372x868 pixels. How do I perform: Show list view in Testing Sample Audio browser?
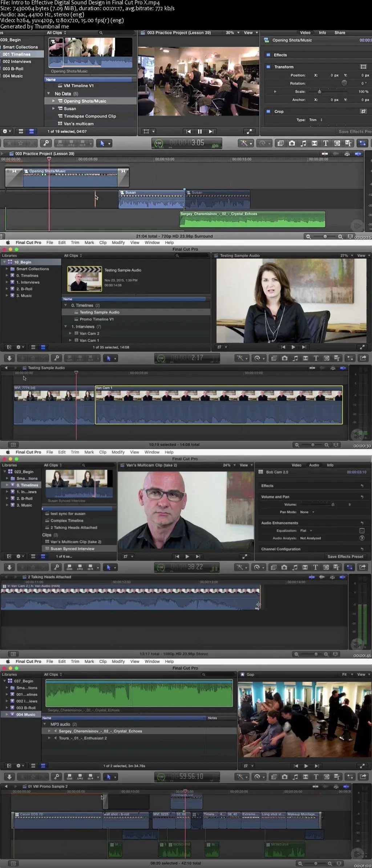tap(43, 347)
